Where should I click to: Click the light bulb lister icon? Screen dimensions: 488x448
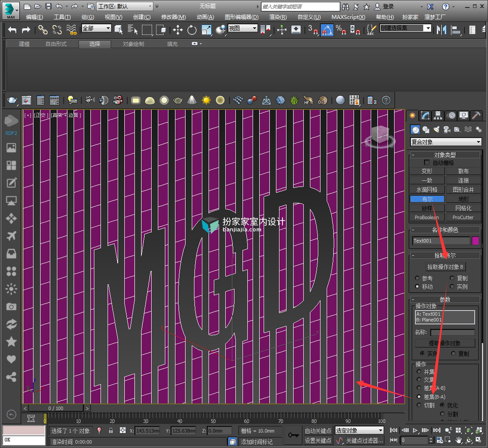tap(72, 100)
